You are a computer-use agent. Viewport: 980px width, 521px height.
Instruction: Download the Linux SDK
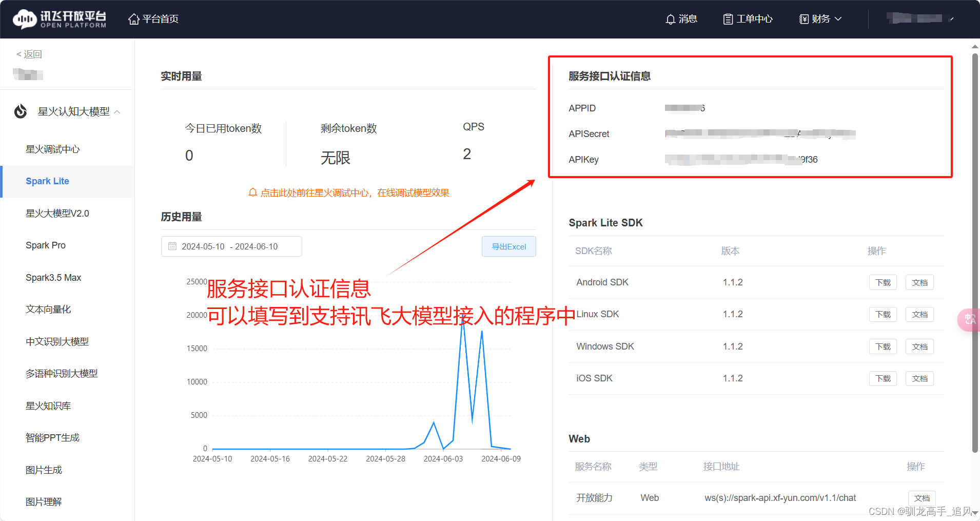point(883,314)
